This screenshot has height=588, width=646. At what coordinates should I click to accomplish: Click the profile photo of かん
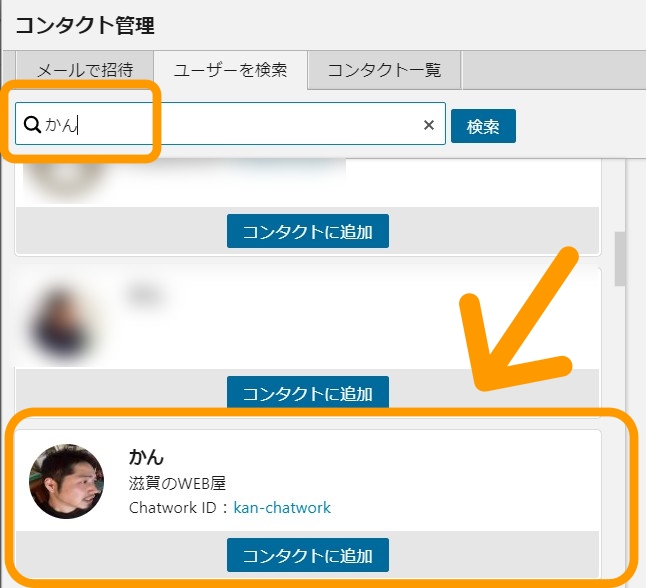point(66,482)
